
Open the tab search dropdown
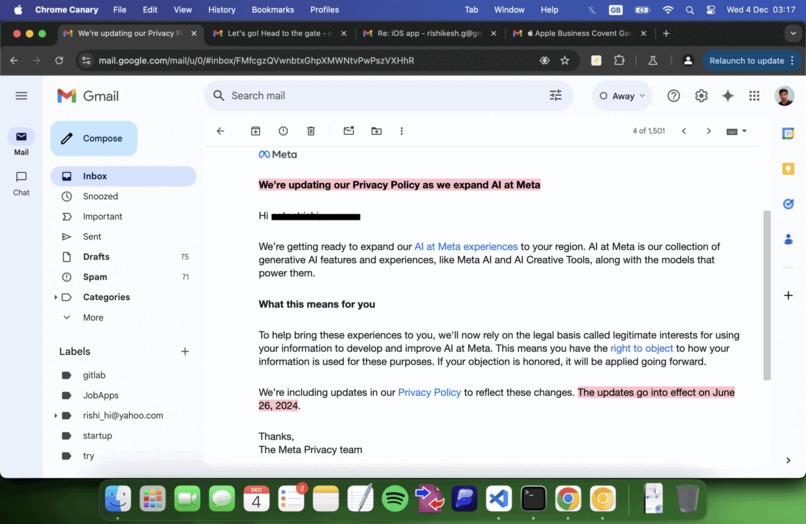793,33
